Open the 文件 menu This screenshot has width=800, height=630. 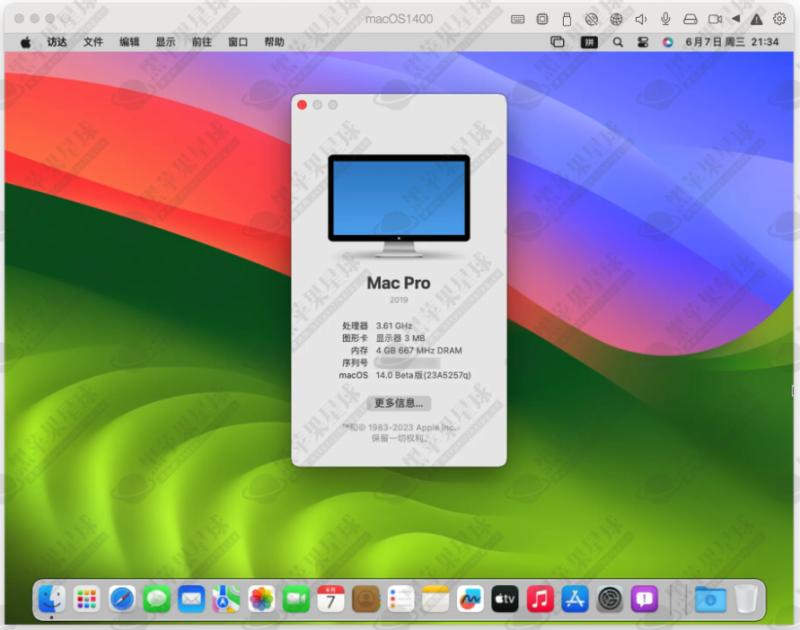(93, 42)
